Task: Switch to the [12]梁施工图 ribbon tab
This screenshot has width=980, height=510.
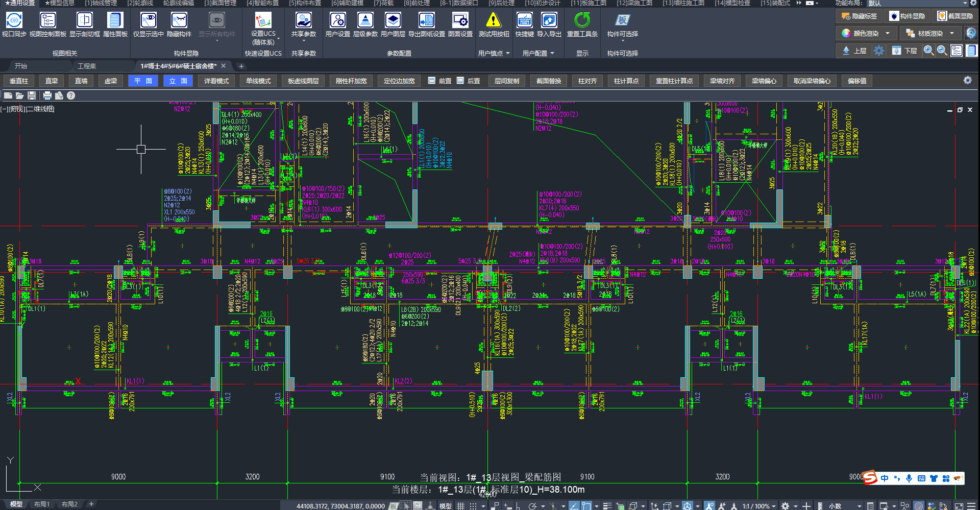Action: coord(634,3)
